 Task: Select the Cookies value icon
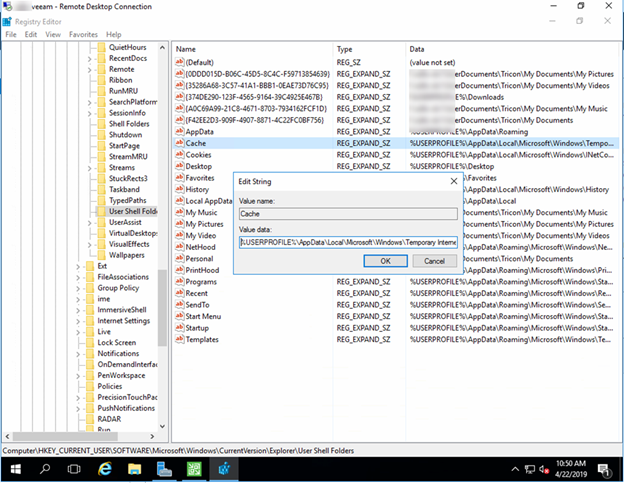point(179,154)
